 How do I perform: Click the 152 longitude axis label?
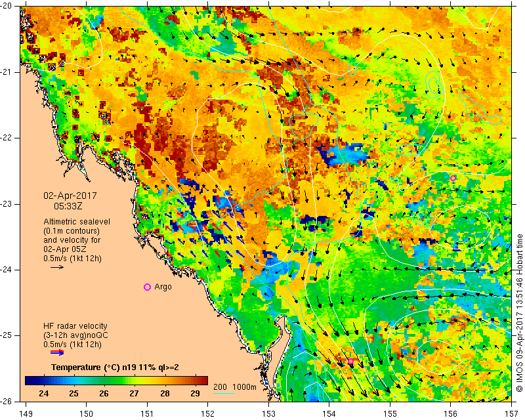click(x=207, y=413)
